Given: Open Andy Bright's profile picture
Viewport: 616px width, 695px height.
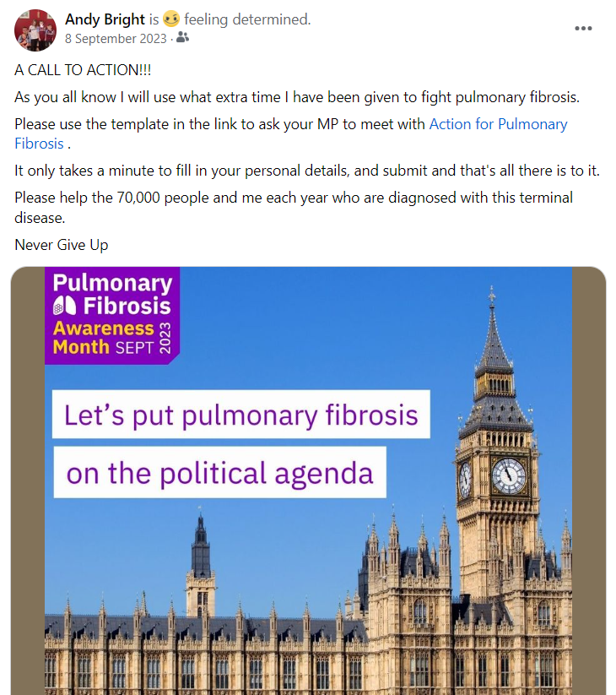Looking at the screenshot, I should pyautogui.click(x=35, y=30).
